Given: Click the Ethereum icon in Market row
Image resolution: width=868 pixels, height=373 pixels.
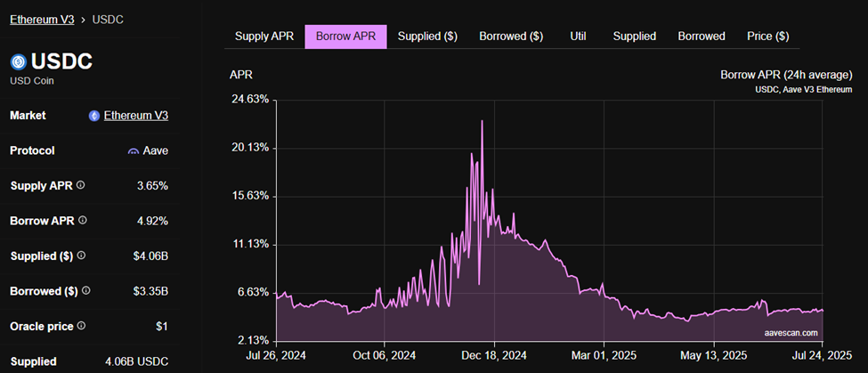Looking at the screenshot, I should (x=94, y=116).
